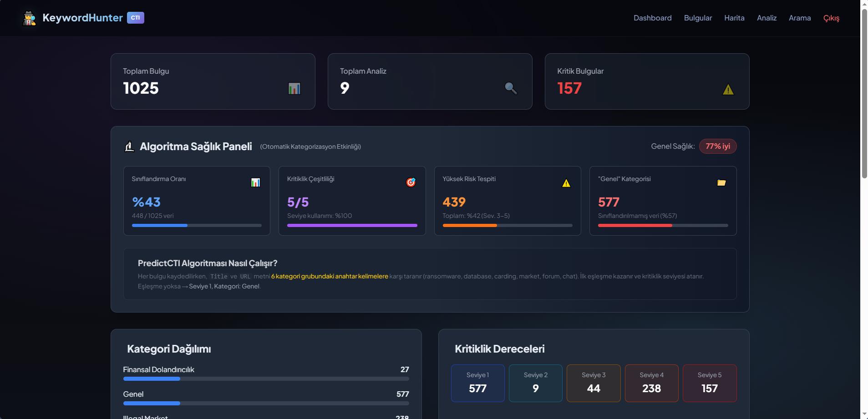The width and height of the screenshot is (868, 419).
Task: Click the KeywordHunter detective logo icon
Action: pyautogui.click(x=30, y=18)
